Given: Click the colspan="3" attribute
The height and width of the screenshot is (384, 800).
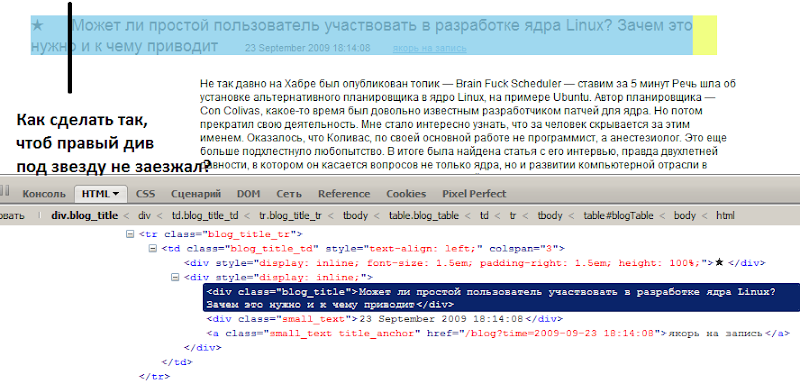Looking at the screenshot, I should 523,249.
